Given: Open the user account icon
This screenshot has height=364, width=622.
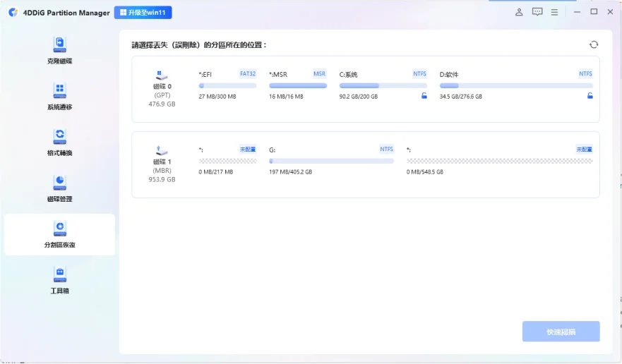Looking at the screenshot, I should (519, 12).
